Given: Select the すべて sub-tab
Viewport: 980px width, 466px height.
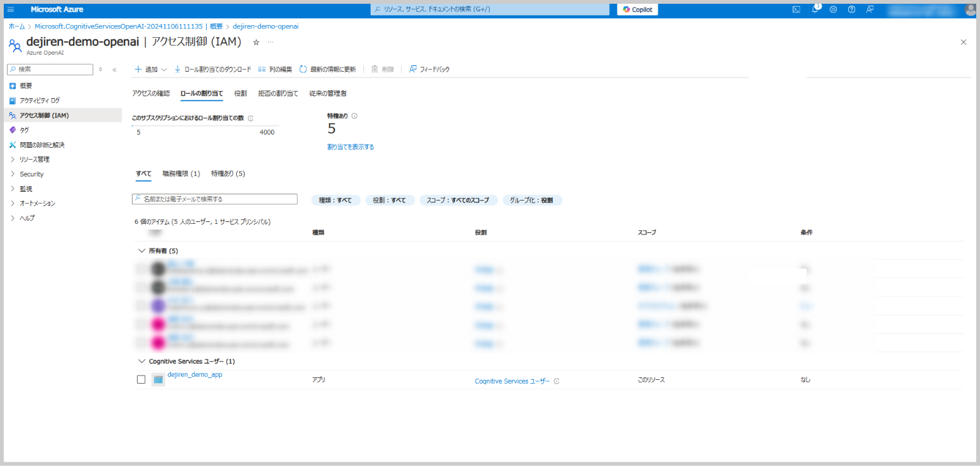Looking at the screenshot, I should [x=144, y=173].
